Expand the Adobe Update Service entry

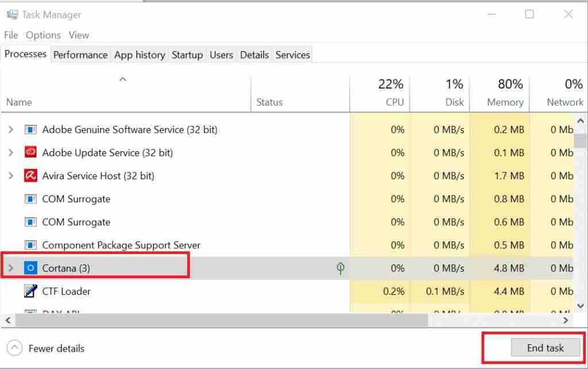[10, 152]
